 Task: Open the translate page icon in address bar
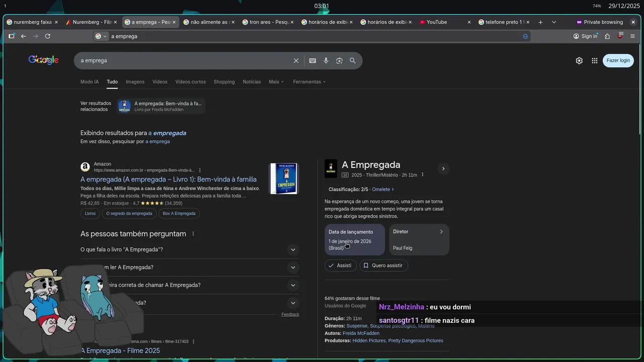pyautogui.click(x=525, y=36)
